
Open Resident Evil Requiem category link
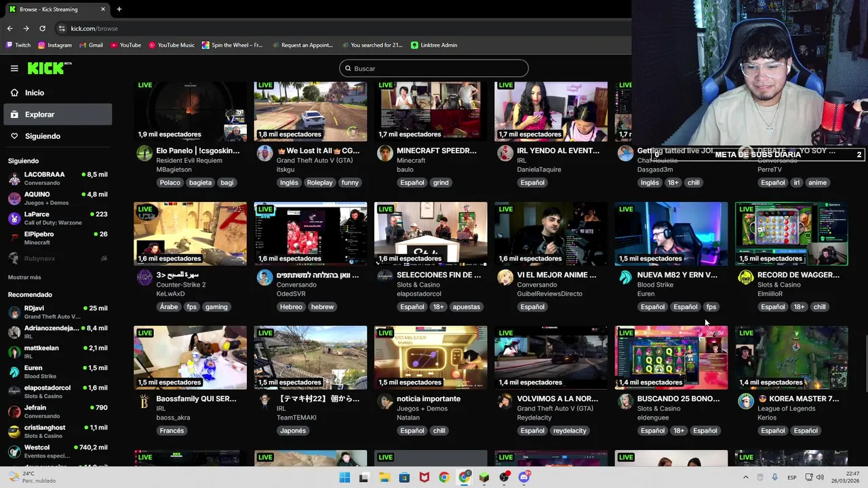click(x=189, y=161)
